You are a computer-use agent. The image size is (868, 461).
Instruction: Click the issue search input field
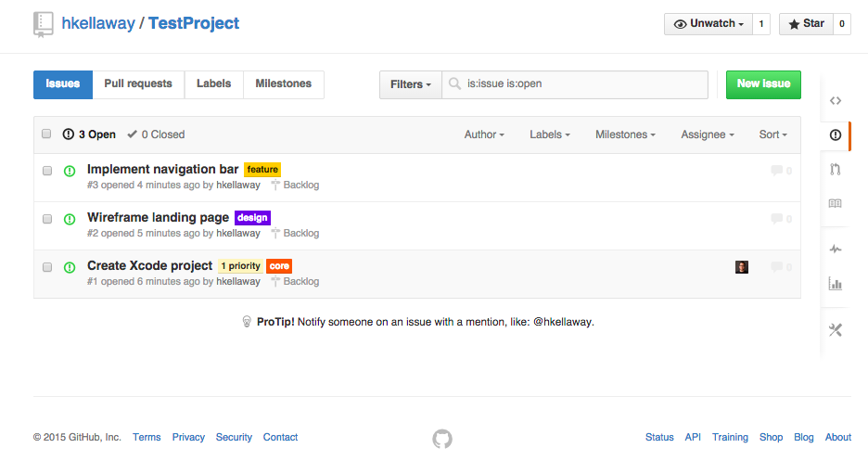click(x=575, y=84)
